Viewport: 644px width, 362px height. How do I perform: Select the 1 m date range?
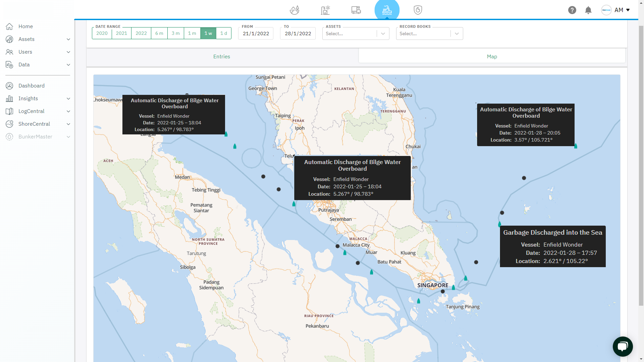pos(192,33)
